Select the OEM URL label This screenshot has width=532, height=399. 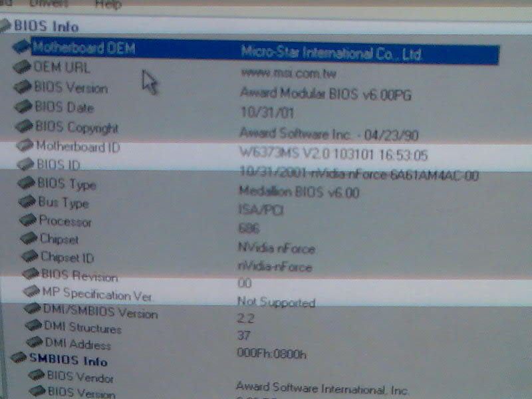[x=62, y=67]
